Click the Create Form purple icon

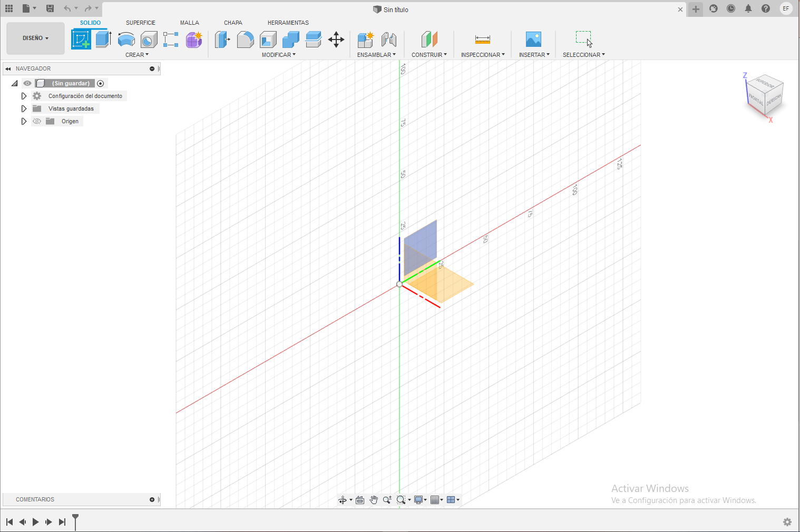pyautogui.click(x=194, y=40)
